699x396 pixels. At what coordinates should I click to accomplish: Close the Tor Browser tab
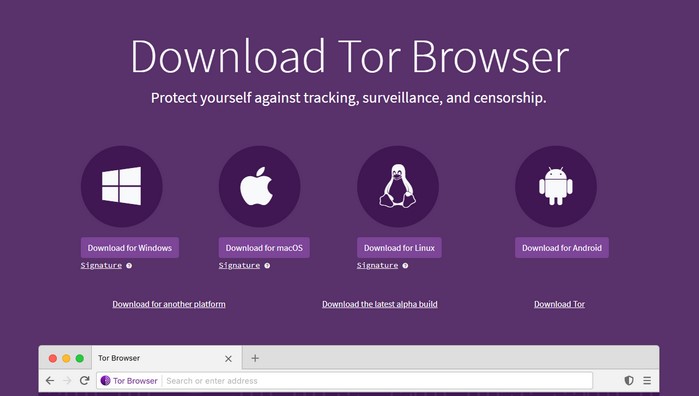228,359
